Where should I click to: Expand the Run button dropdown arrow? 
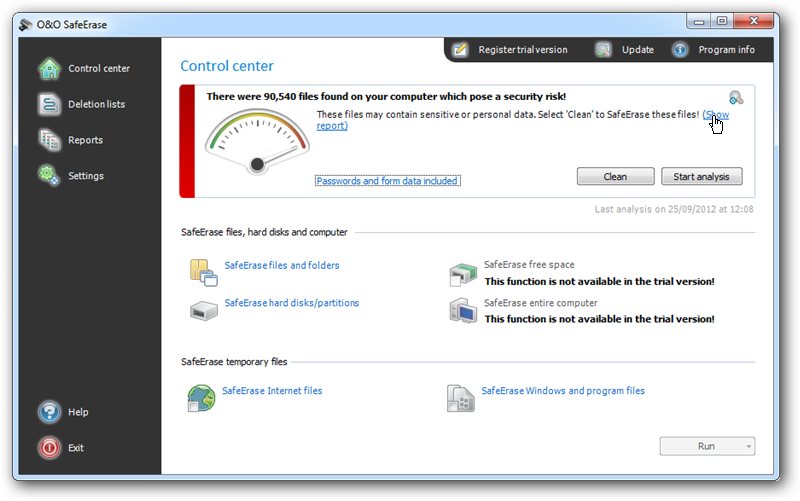pyautogui.click(x=748, y=446)
